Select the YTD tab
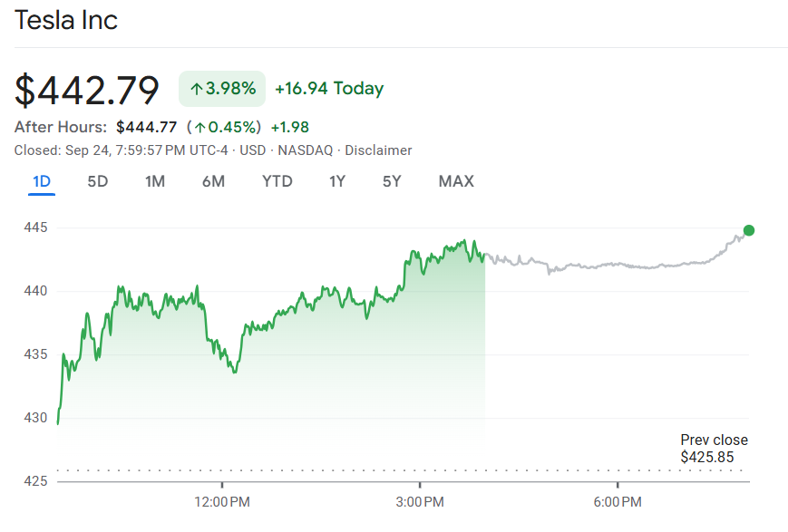Screen dimensions: 788x532 [x=277, y=181]
